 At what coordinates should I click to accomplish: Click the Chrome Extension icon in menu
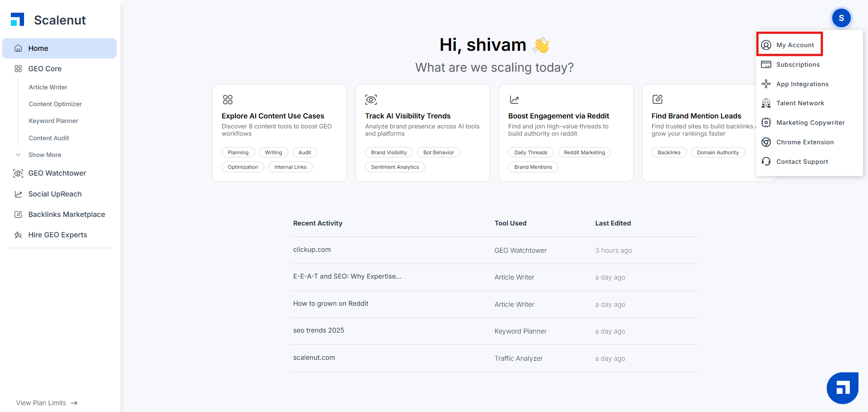pyautogui.click(x=766, y=142)
